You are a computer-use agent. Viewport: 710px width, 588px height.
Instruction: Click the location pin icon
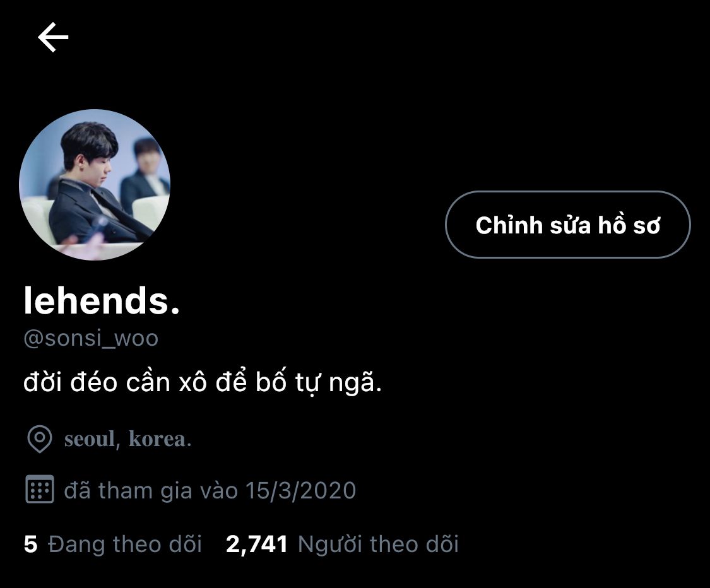(x=40, y=438)
